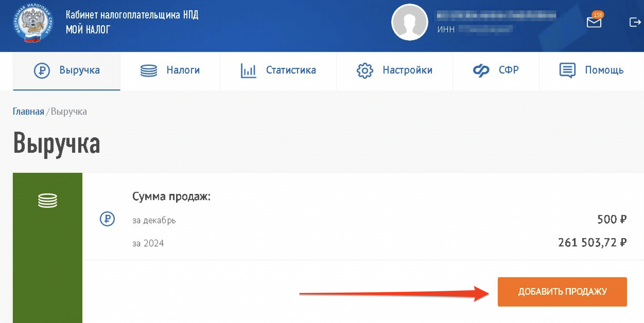Click the ruble icon beside Сумма продаж
Viewport: 644px width, 323px height.
(x=107, y=219)
